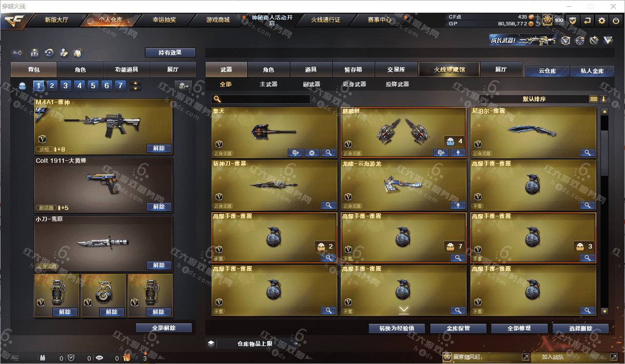Toggle list view icon beside sort box

click(593, 99)
